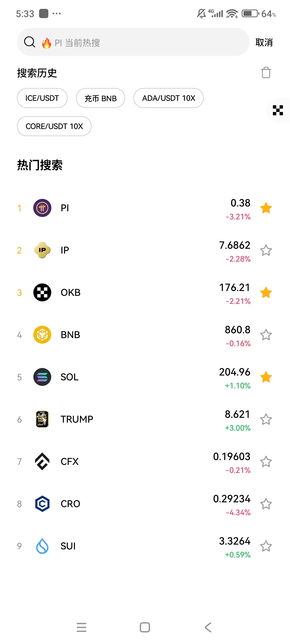Favorite TRUMP using its star

pyautogui.click(x=266, y=419)
